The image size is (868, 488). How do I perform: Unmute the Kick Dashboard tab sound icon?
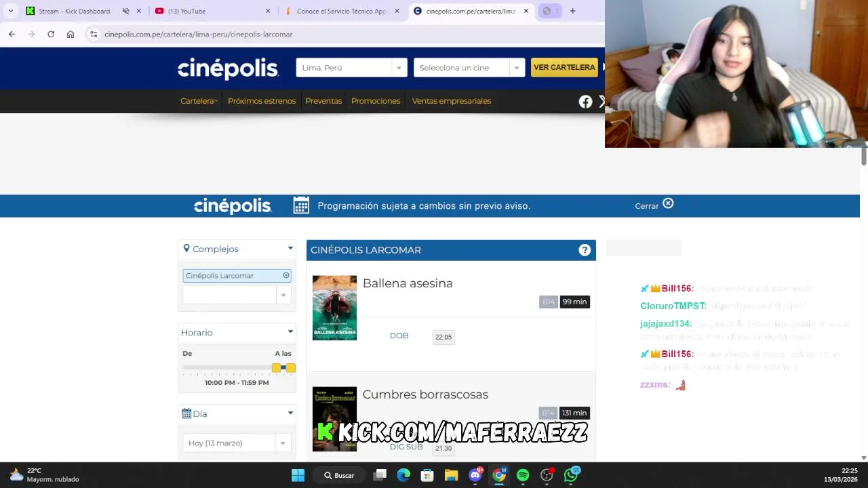(x=125, y=11)
